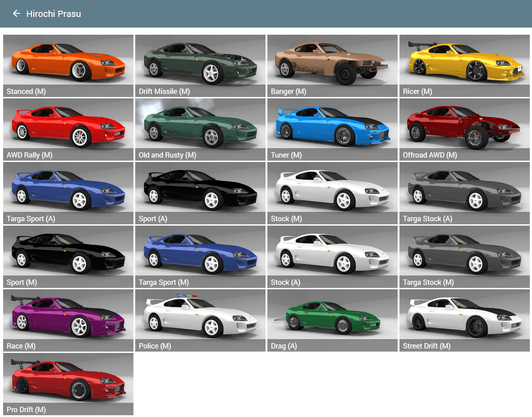
Task: Select the white Stock (A) car
Action: tap(332, 257)
